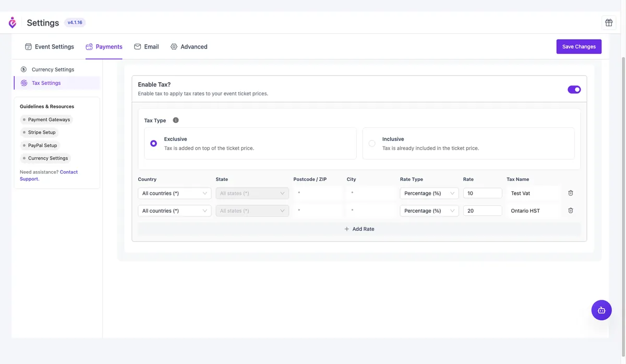Toggle the Enable Tax switch
Screen dimensions: 626x364
(574, 90)
